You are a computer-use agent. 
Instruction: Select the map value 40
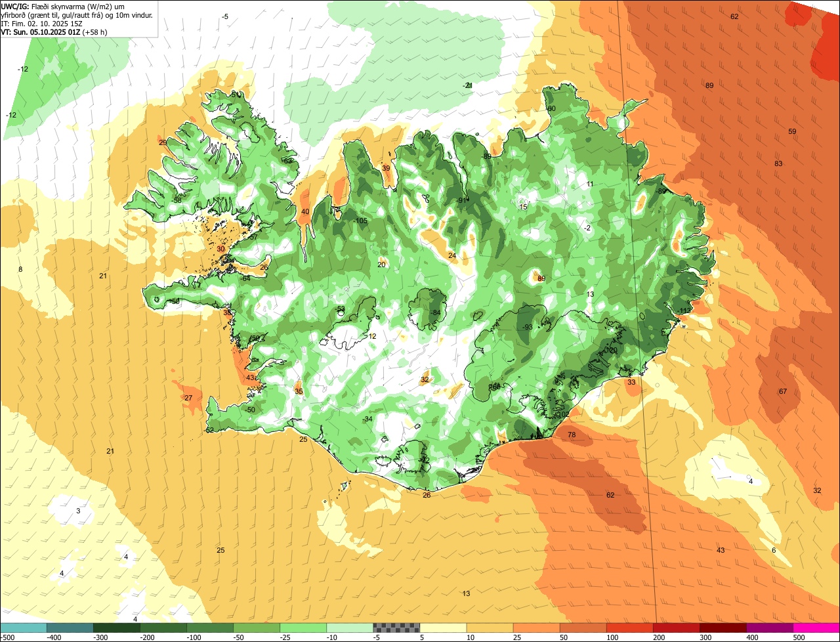(x=304, y=211)
